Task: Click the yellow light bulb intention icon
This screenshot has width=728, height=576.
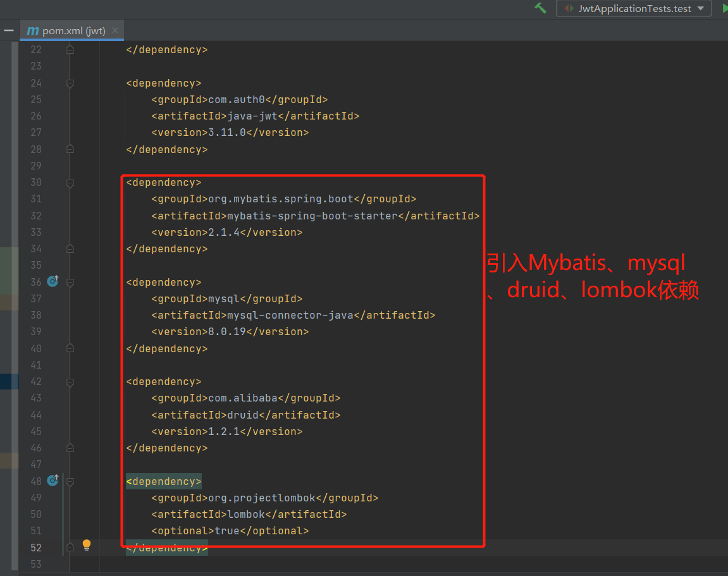Action: coord(87,545)
